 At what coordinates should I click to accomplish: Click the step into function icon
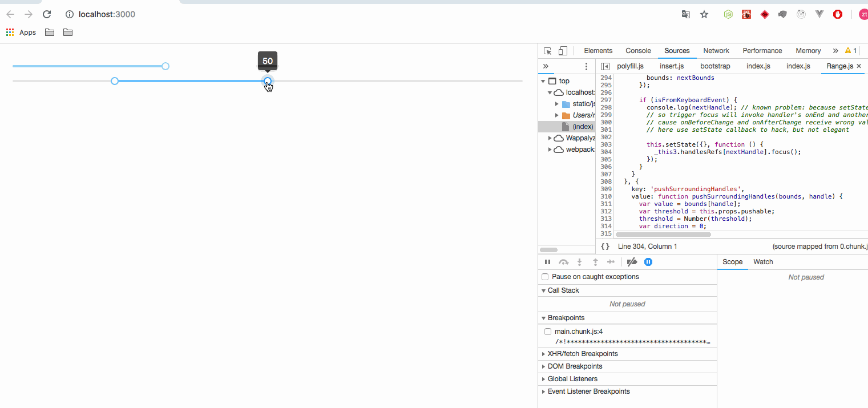click(x=579, y=262)
